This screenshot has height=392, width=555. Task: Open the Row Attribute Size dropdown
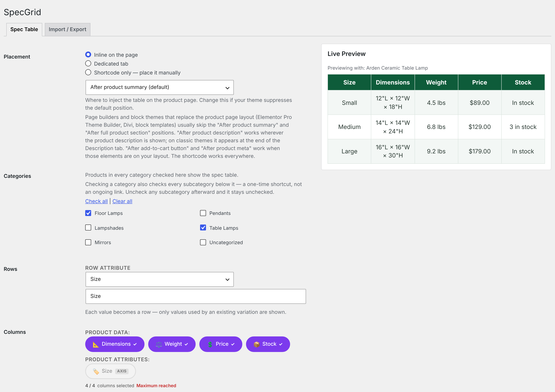click(x=159, y=279)
